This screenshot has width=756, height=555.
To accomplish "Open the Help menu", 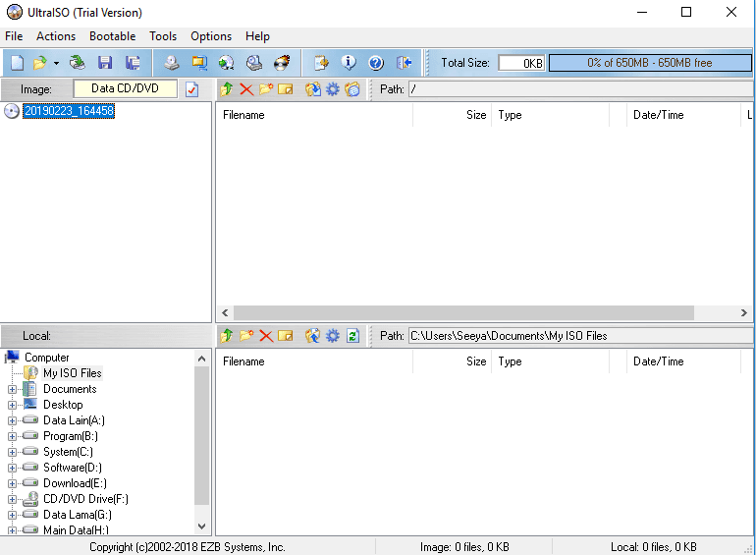I will coord(257,36).
